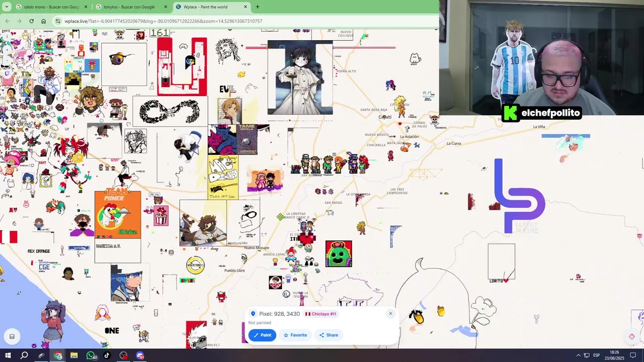Click the round map button at bottom left
Image resolution: width=644 pixels, height=362 pixels.
click(12, 336)
